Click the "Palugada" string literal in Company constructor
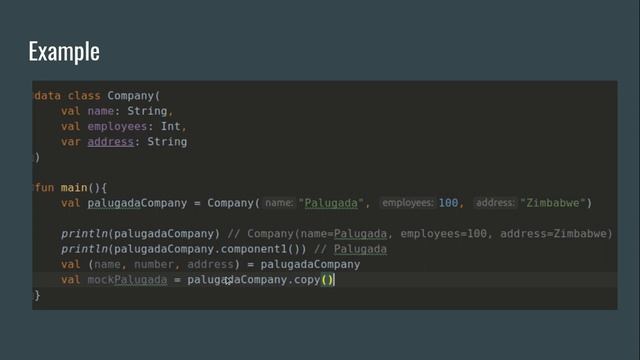This screenshot has height=360, width=640. (331, 203)
